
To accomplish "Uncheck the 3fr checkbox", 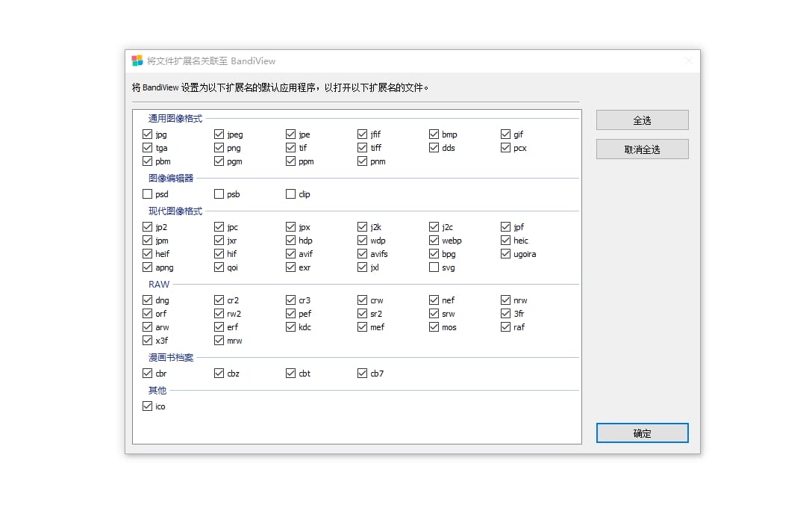I will pos(505,313).
